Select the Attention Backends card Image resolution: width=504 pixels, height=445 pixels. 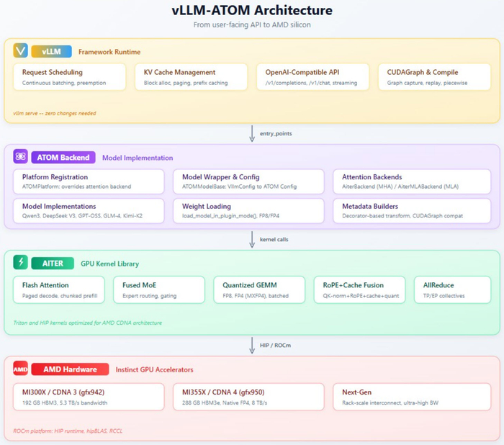(x=412, y=181)
